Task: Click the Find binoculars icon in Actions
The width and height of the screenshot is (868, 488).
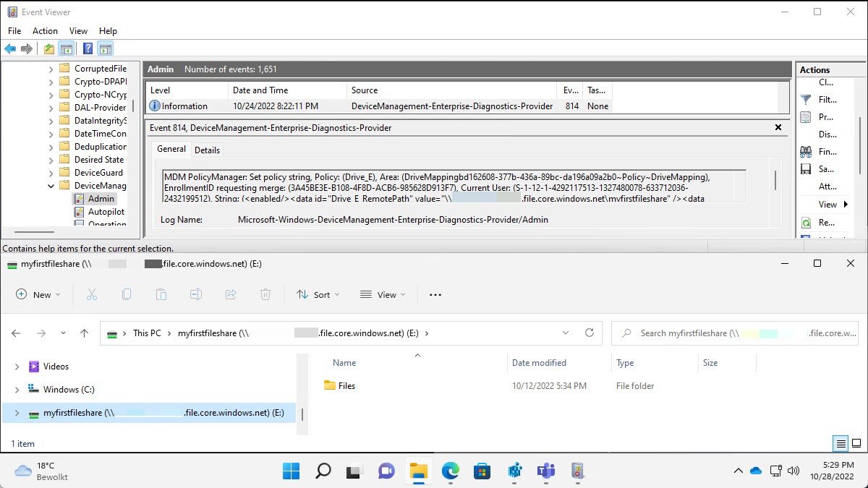Action: click(x=806, y=152)
